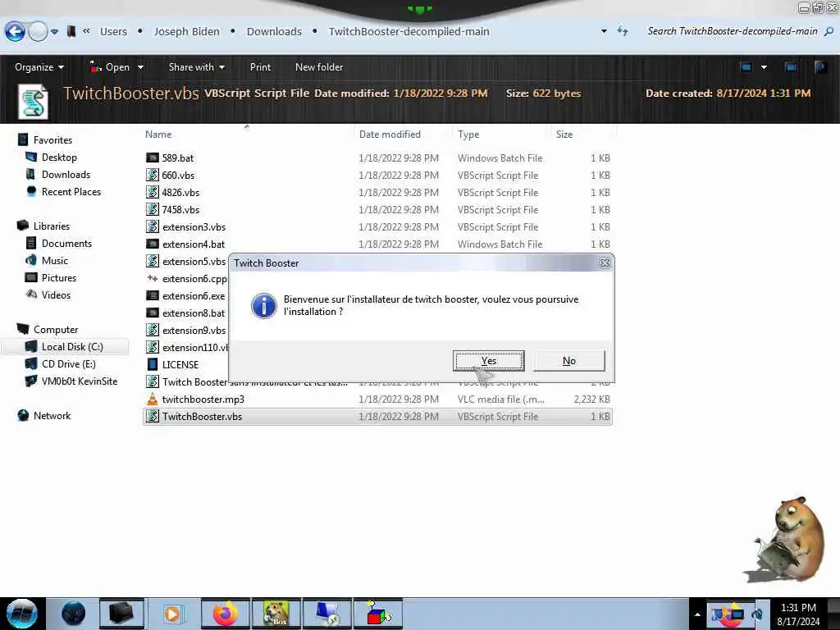Open Music library
Image resolution: width=840 pixels, height=630 pixels.
[x=55, y=260]
